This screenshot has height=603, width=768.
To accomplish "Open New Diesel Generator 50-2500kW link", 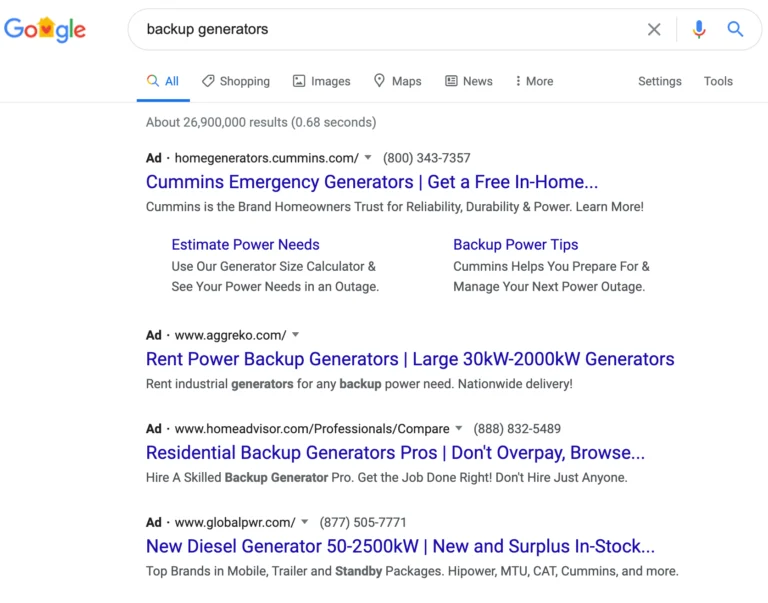I will pyautogui.click(x=400, y=547).
